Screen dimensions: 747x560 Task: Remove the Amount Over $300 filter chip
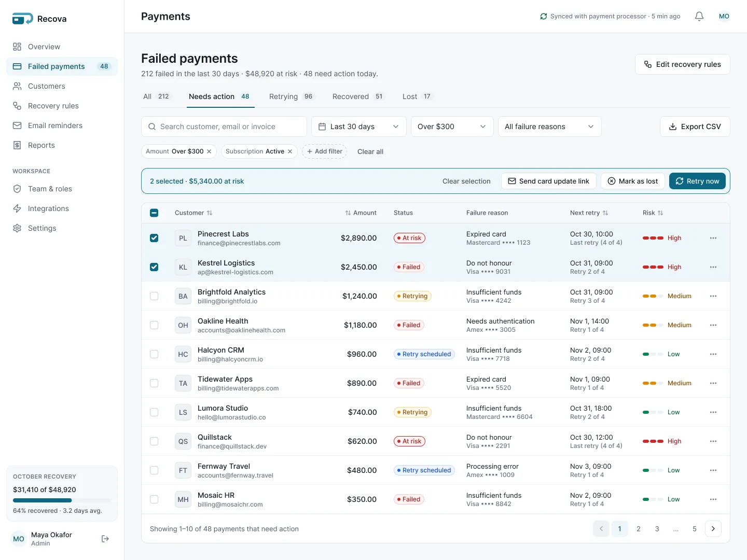pos(209,151)
